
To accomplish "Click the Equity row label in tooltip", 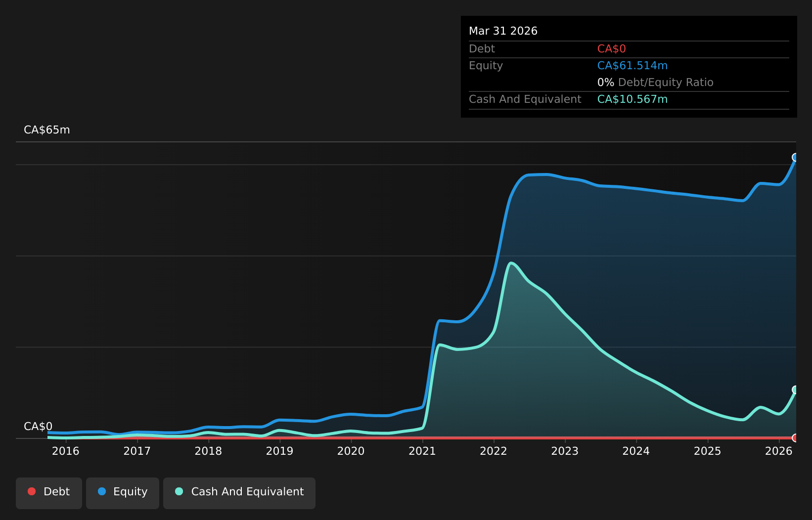I will pos(486,66).
